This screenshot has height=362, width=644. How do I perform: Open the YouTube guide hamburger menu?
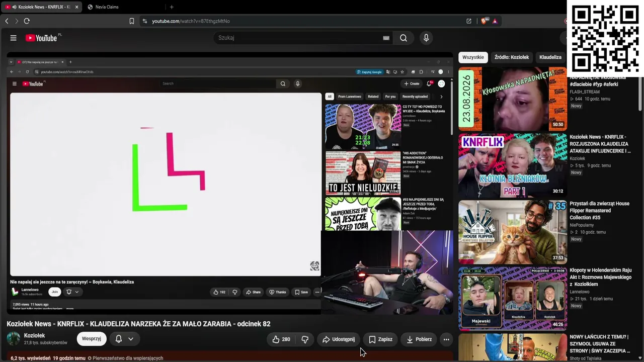[14, 38]
